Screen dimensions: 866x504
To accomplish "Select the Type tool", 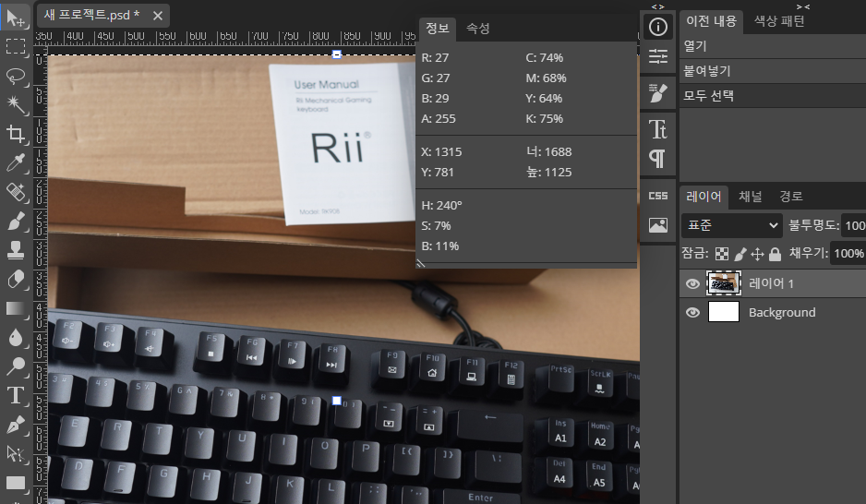I will point(16,395).
